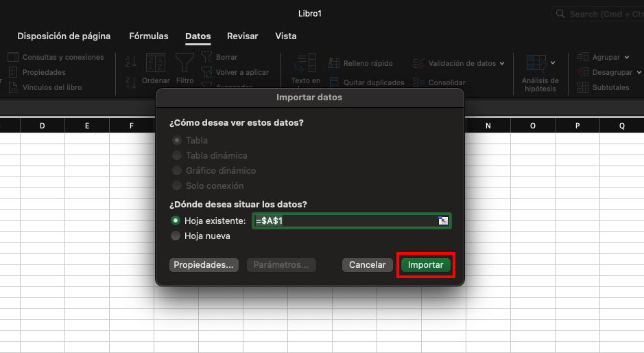
Task: Select the Hoja existente radio button
Action: point(176,220)
